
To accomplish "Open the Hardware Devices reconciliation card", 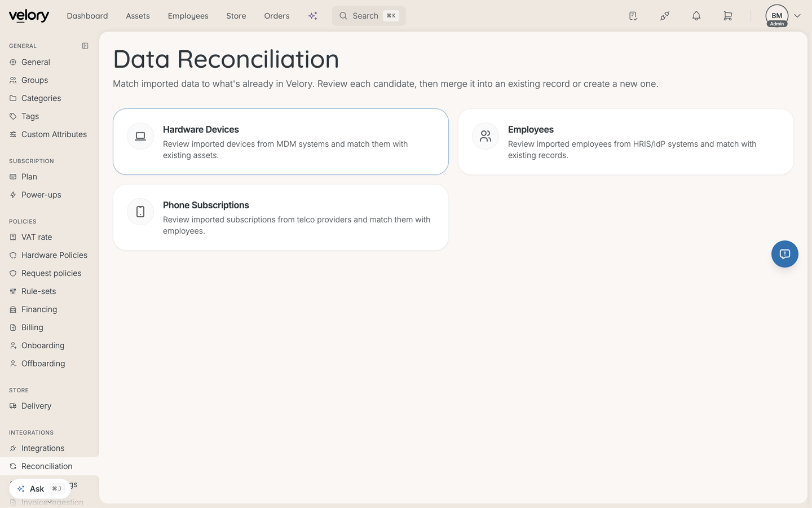I will click(x=281, y=142).
